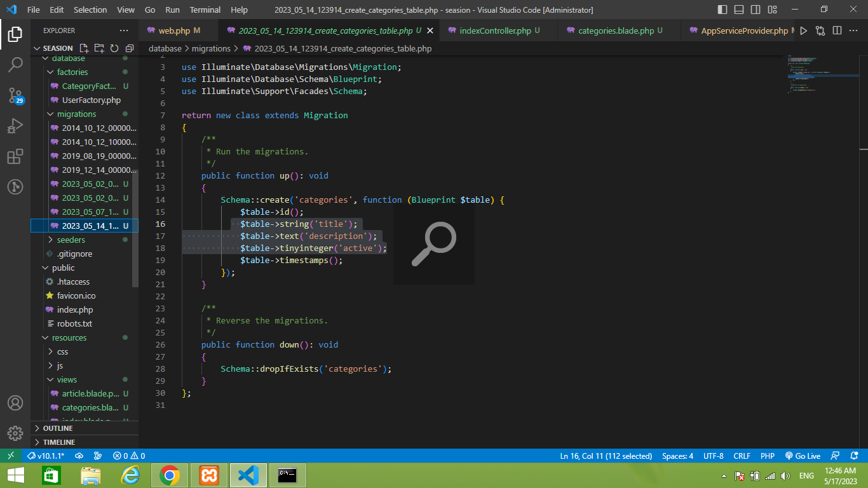
Task: Switch to the AppServiceProvider.php tab
Action: coord(737,30)
